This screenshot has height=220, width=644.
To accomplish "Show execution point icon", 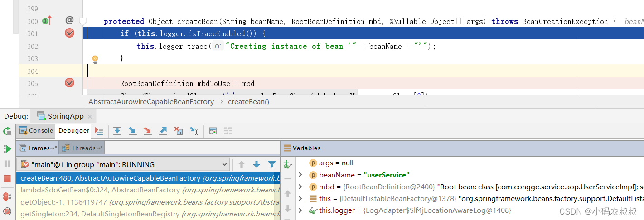I will coord(99,131).
